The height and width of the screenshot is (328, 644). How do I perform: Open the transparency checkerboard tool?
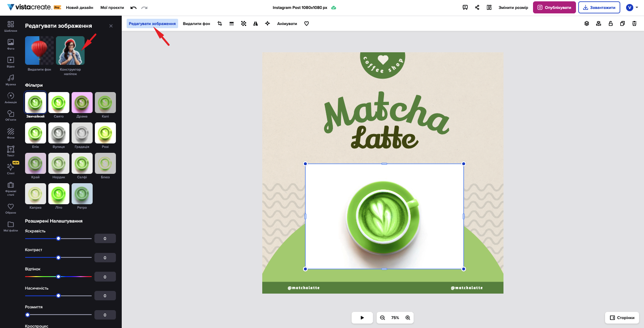[243, 24]
